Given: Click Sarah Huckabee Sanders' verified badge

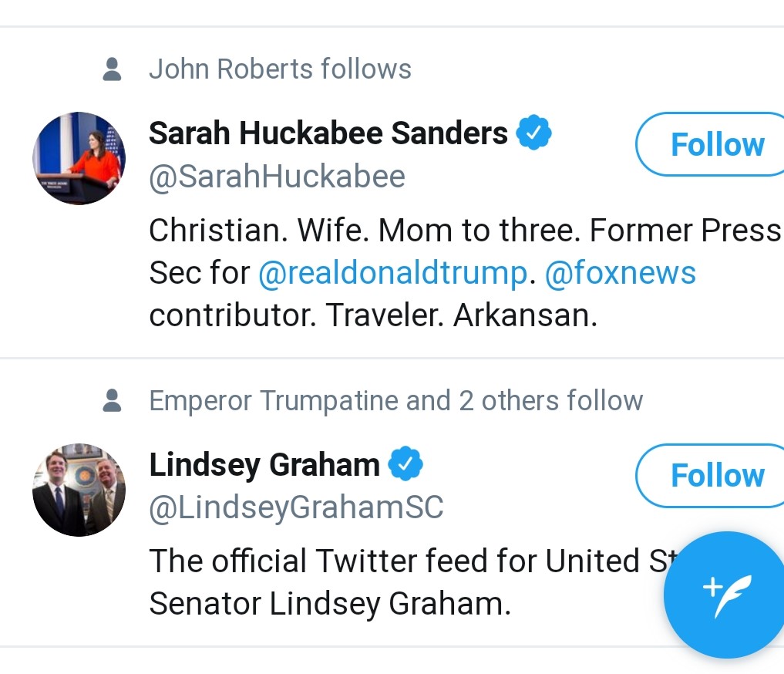Looking at the screenshot, I should point(533,133).
